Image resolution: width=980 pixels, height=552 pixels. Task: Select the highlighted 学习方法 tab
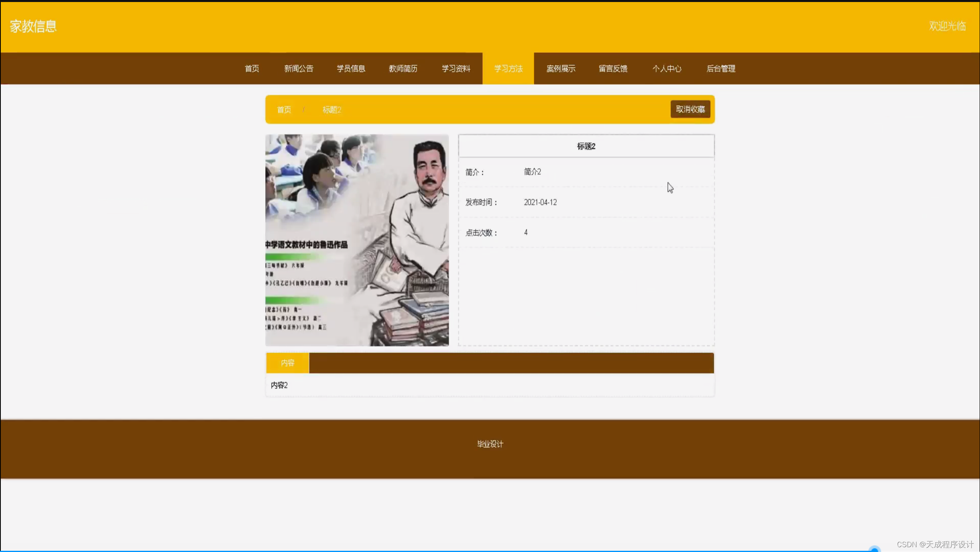(508, 69)
